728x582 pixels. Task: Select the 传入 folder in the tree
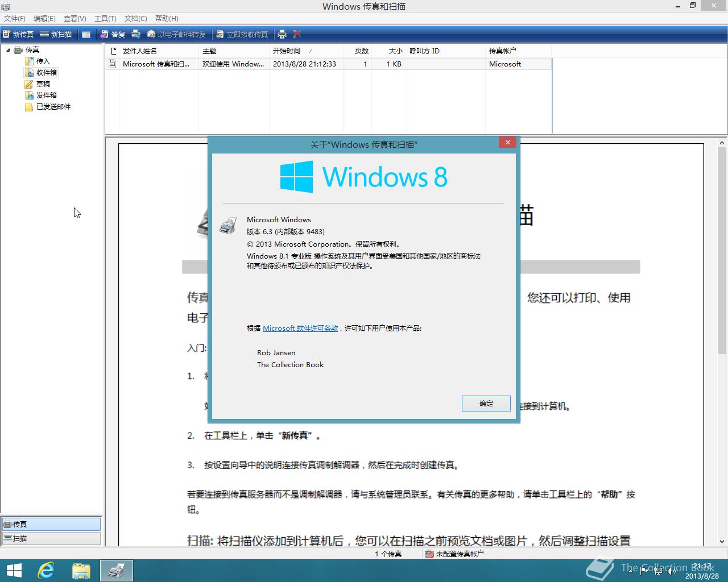tap(43, 61)
